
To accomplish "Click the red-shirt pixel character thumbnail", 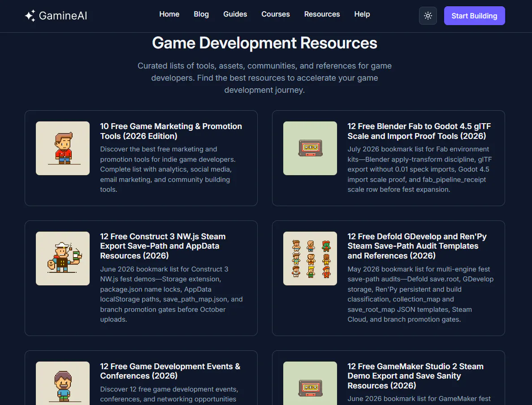I will click(63, 148).
